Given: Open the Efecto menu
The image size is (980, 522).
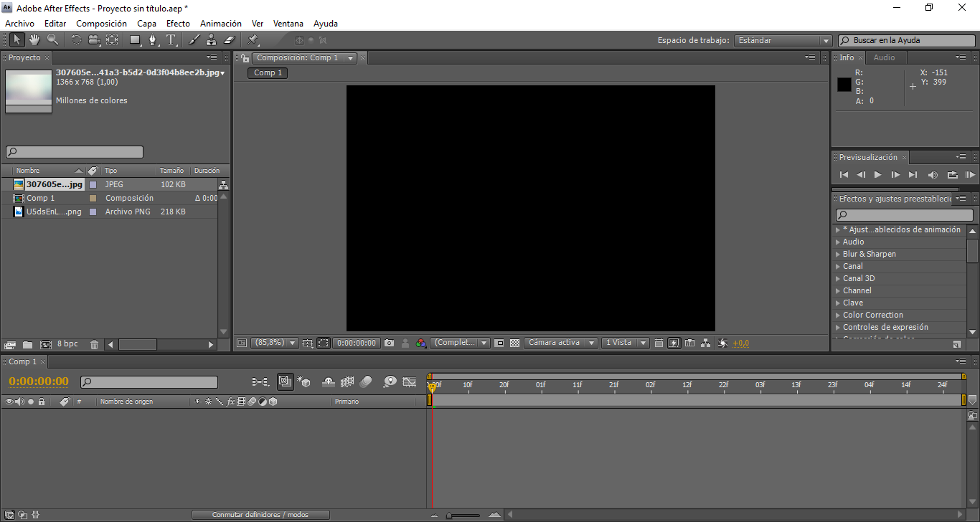Looking at the screenshot, I should (x=179, y=24).
